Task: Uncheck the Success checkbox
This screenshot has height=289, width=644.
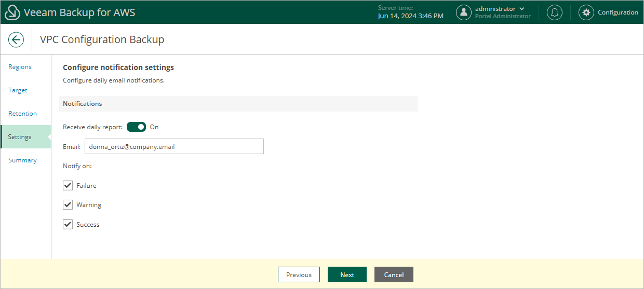Action: coord(68,224)
